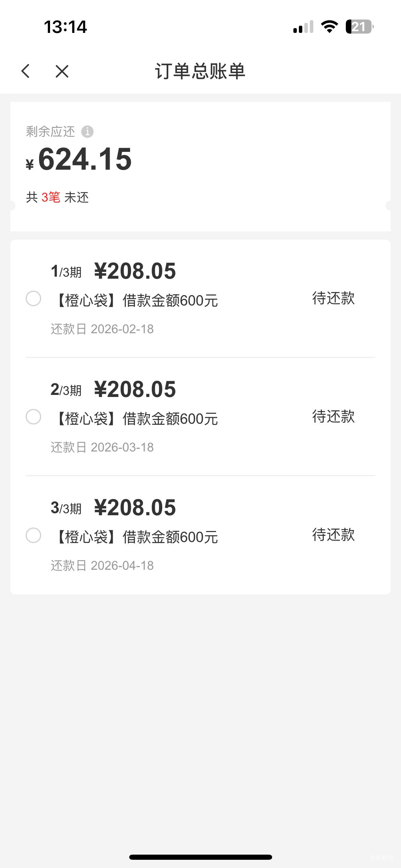
Task: Open the 1/3期 ¥208.05 amount
Action: point(135,271)
